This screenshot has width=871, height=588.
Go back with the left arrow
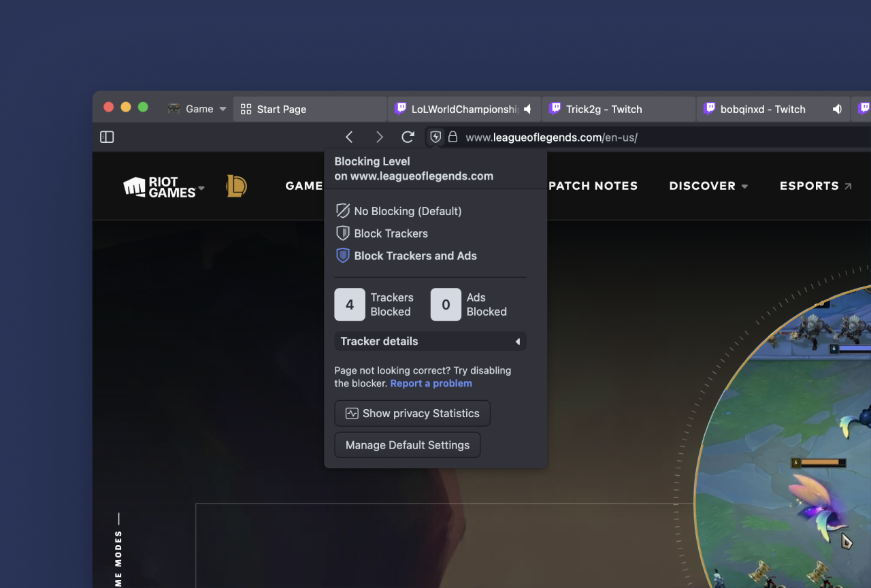click(349, 137)
